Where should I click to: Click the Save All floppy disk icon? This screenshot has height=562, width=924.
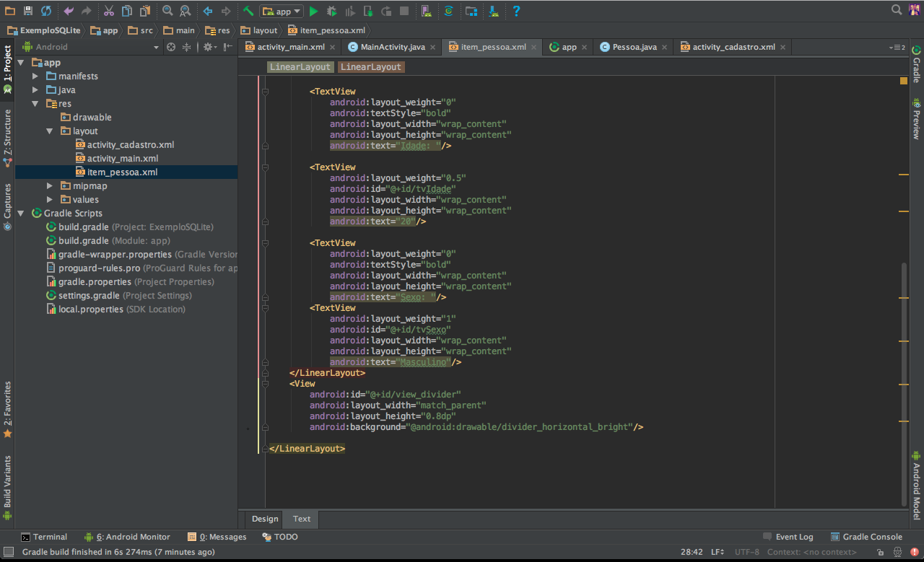pyautogui.click(x=27, y=11)
